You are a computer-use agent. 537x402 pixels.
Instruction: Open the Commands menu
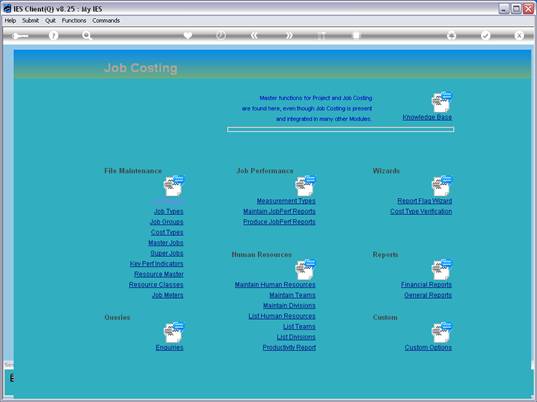coord(106,21)
